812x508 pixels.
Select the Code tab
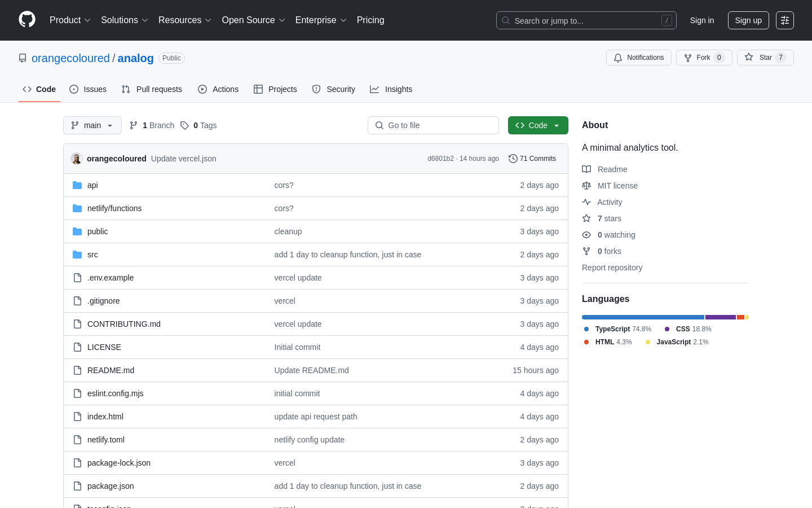click(x=39, y=89)
